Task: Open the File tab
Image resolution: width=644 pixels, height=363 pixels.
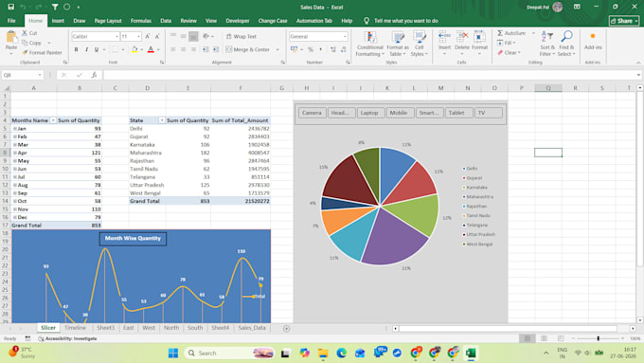Action: (11, 21)
